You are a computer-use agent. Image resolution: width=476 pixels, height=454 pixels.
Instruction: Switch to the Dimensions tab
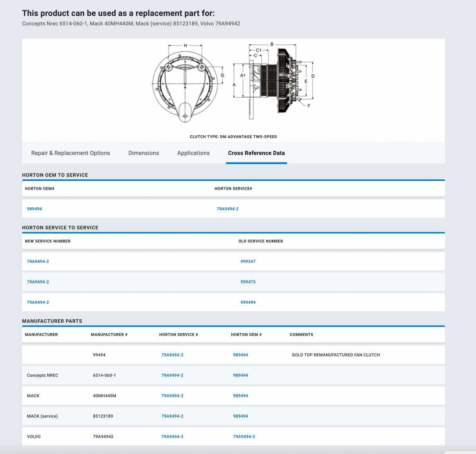coord(144,153)
